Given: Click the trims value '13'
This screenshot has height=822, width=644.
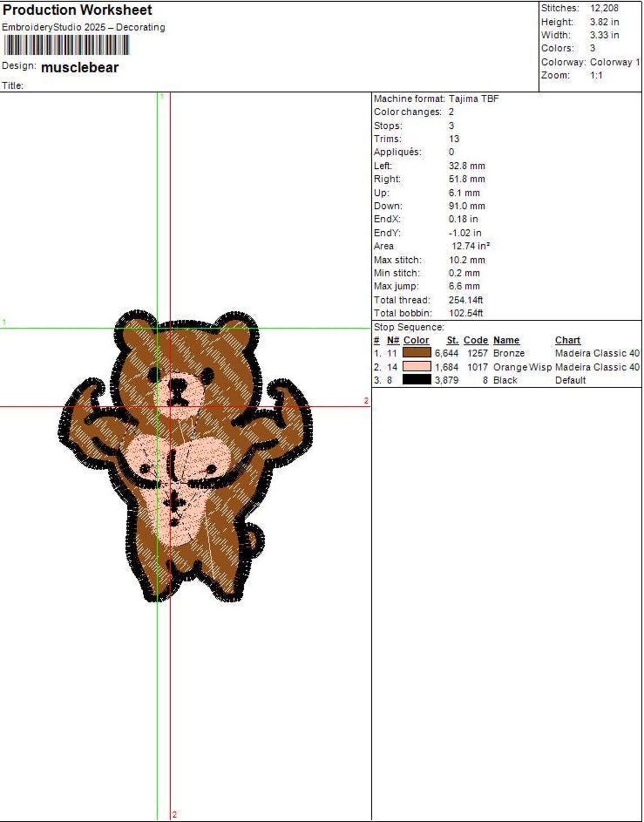Looking at the screenshot, I should pyautogui.click(x=454, y=139).
